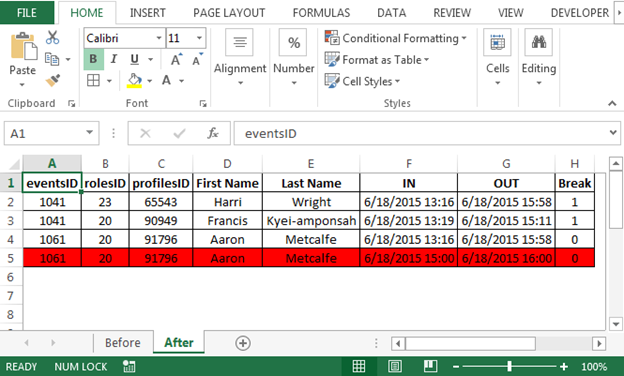Click the Format as Table button
This screenshot has height=376, width=624.
(377, 60)
